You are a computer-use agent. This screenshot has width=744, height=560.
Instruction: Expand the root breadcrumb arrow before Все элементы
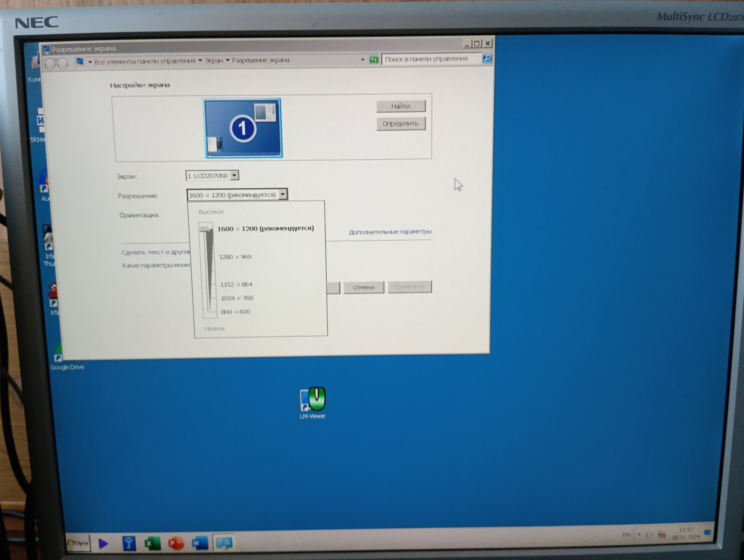point(90,62)
